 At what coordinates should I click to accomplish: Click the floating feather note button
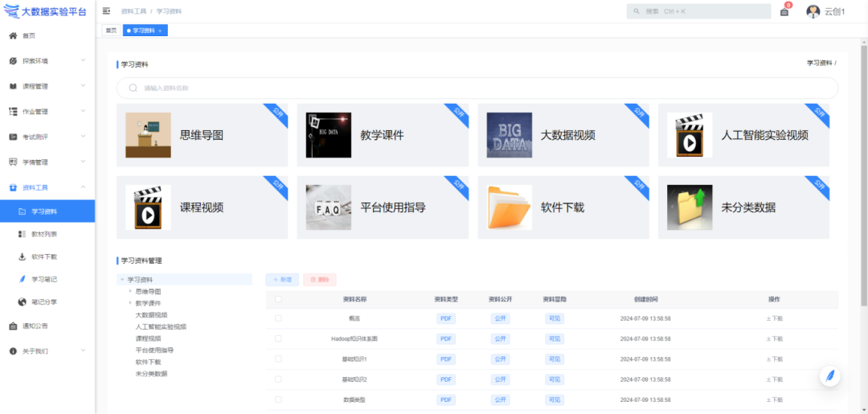[x=829, y=376]
